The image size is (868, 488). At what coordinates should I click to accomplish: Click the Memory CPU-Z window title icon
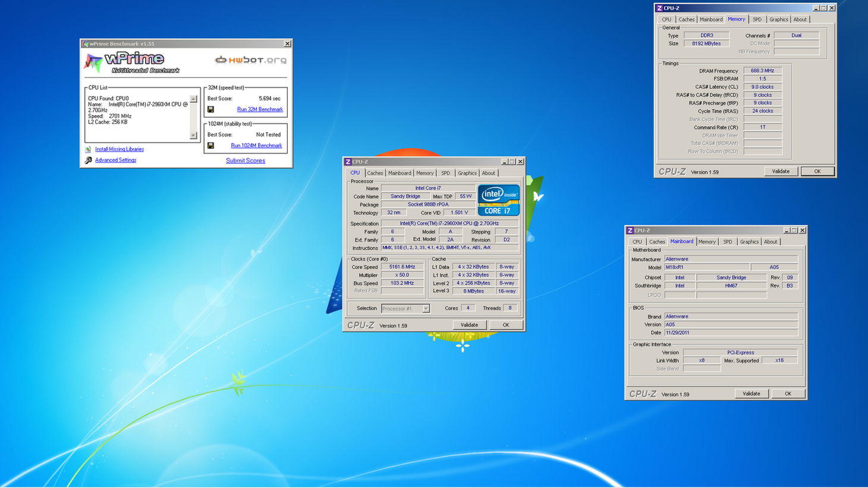coord(659,8)
